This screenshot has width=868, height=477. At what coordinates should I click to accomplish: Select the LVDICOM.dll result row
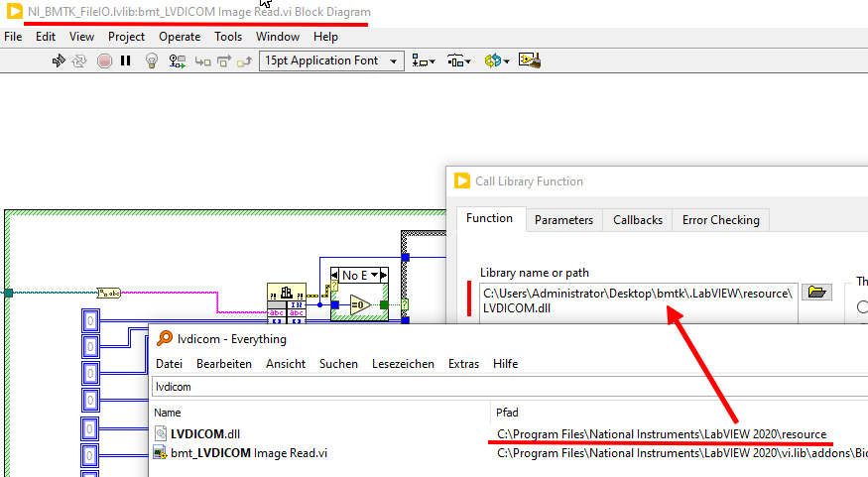[x=509, y=433]
